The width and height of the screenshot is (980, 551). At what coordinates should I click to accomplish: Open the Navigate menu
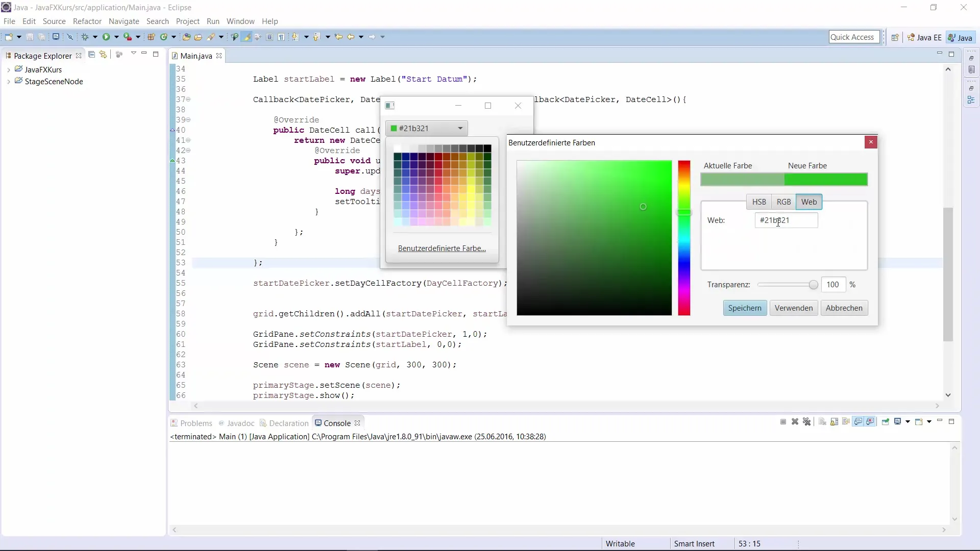[x=124, y=21]
